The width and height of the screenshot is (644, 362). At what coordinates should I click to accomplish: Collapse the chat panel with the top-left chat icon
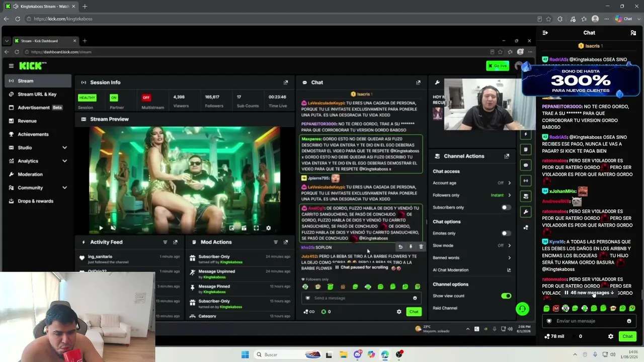pos(545,33)
